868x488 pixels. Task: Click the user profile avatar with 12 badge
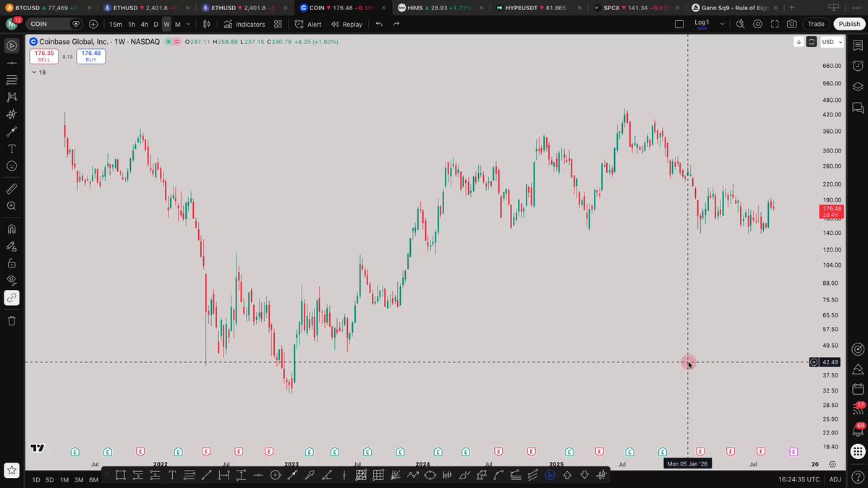(12, 23)
